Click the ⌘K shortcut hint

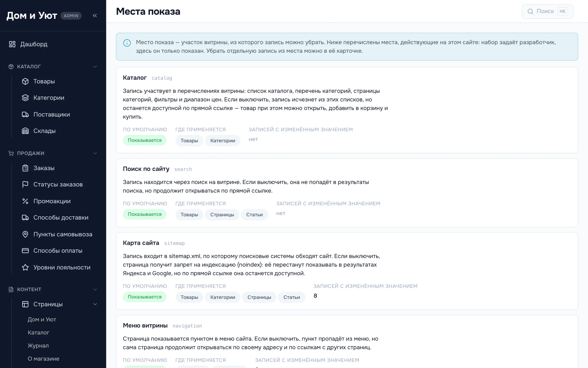tap(563, 11)
